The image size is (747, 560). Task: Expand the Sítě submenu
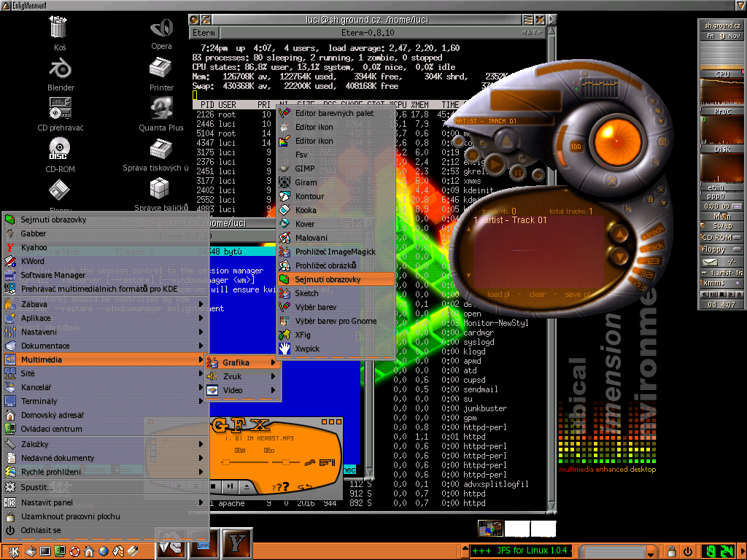coord(106,373)
